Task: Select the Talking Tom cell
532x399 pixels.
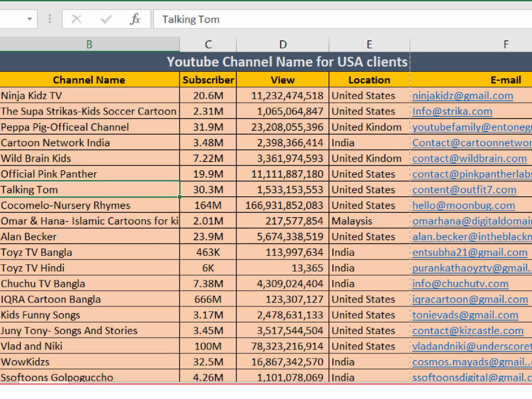Action: click(89, 189)
